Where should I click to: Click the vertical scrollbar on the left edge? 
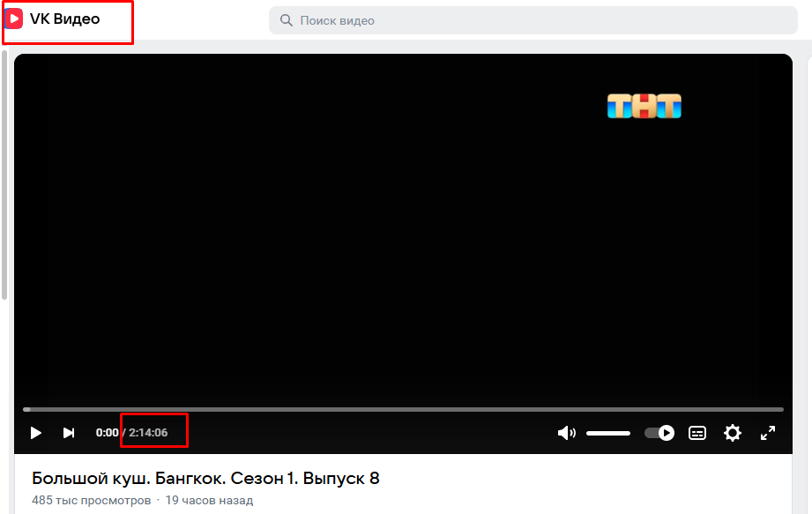[4, 176]
